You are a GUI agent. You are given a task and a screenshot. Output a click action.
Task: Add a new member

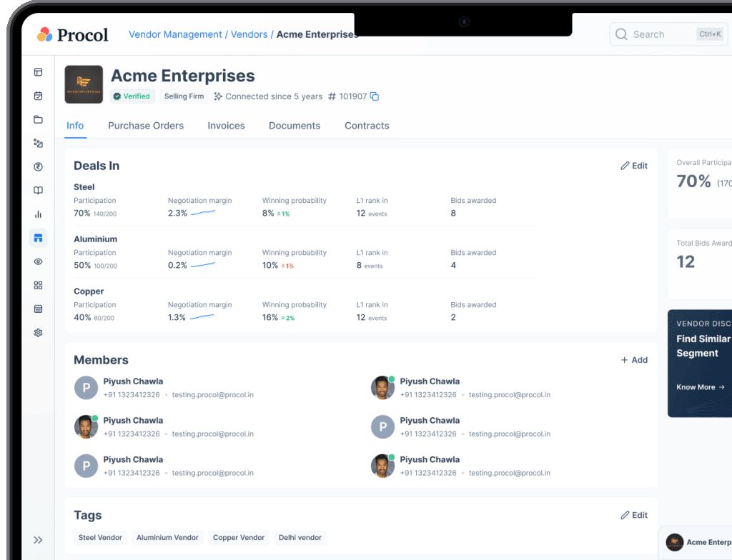[634, 360]
